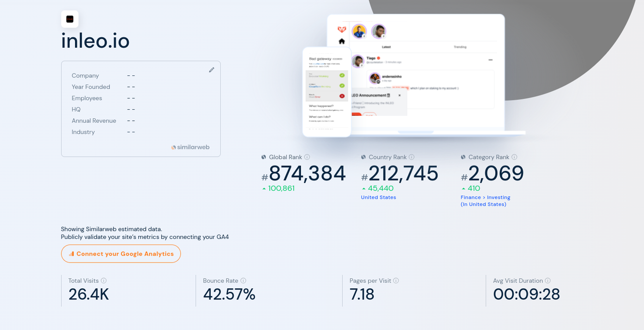Image resolution: width=644 pixels, height=330 pixels.
Task: Click Connect your Google Analytics button
Action: point(121,254)
